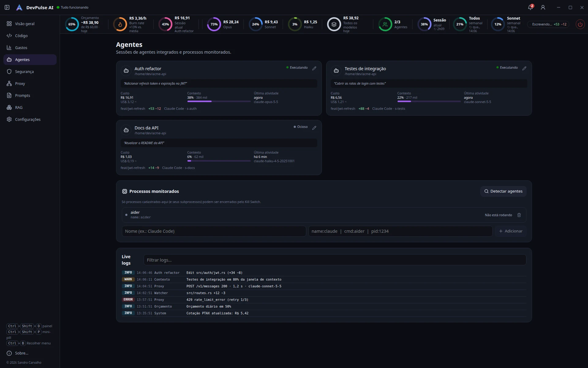Image resolution: width=588 pixels, height=368 pixels.
Task: Open the notifications bell
Action: (x=530, y=7)
